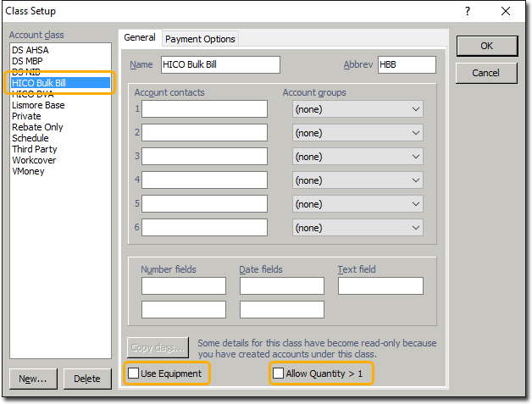532x404 pixels.
Task: Select the VMoney account class
Action: click(x=29, y=171)
